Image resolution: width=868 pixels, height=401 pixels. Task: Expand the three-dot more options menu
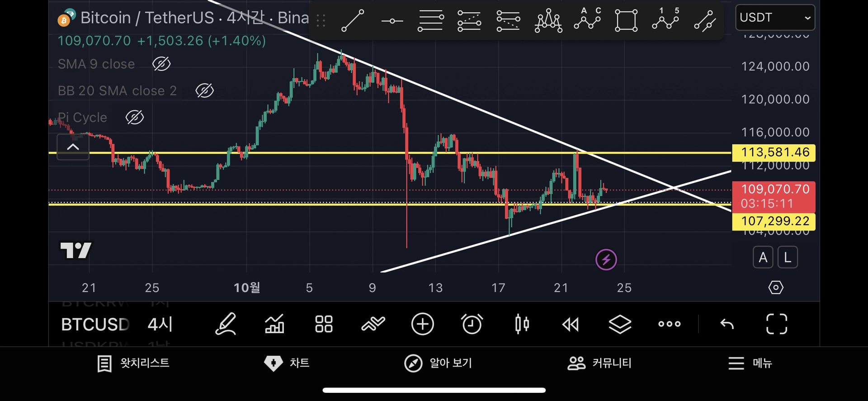pyautogui.click(x=669, y=324)
